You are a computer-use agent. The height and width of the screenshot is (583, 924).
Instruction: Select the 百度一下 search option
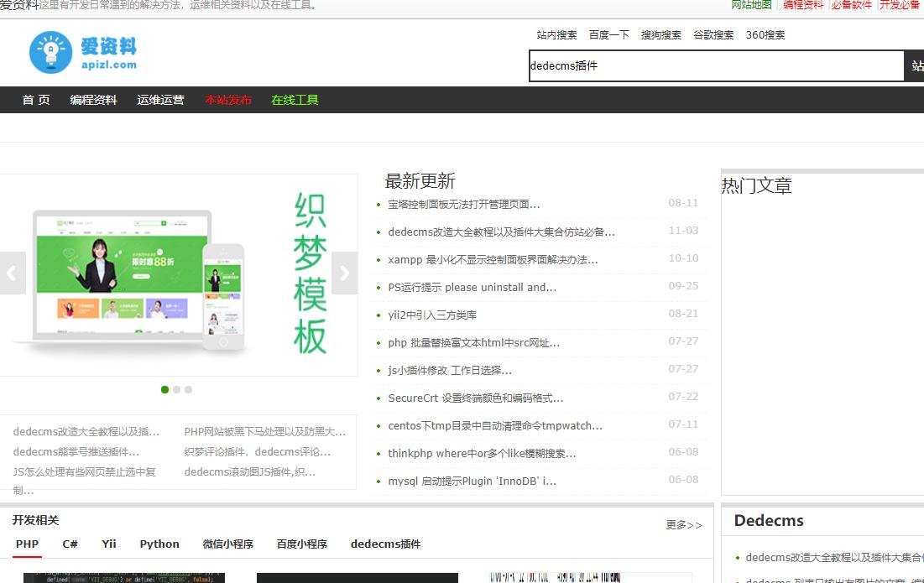tap(609, 34)
